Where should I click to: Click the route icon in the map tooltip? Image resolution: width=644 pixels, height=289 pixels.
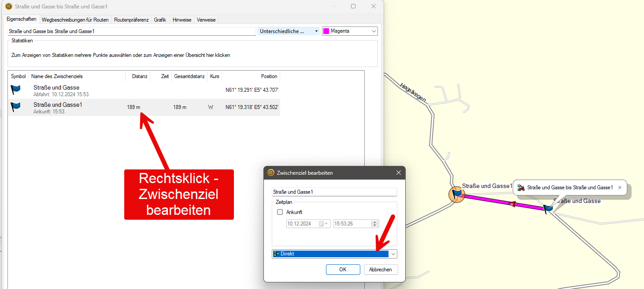point(521,188)
